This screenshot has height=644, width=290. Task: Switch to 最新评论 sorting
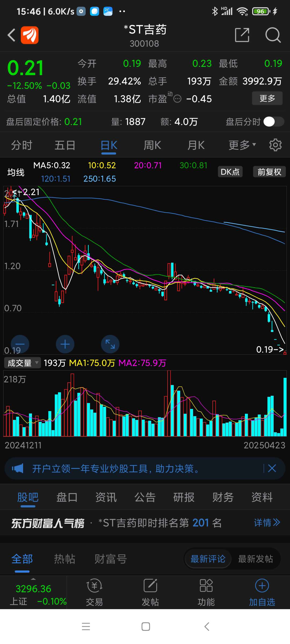point(208,559)
